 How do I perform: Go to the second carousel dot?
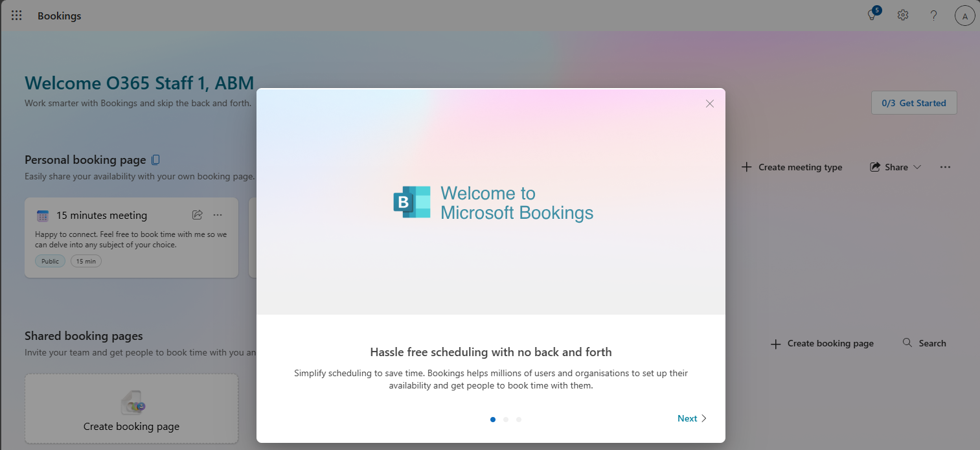pyautogui.click(x=506, y=420)
